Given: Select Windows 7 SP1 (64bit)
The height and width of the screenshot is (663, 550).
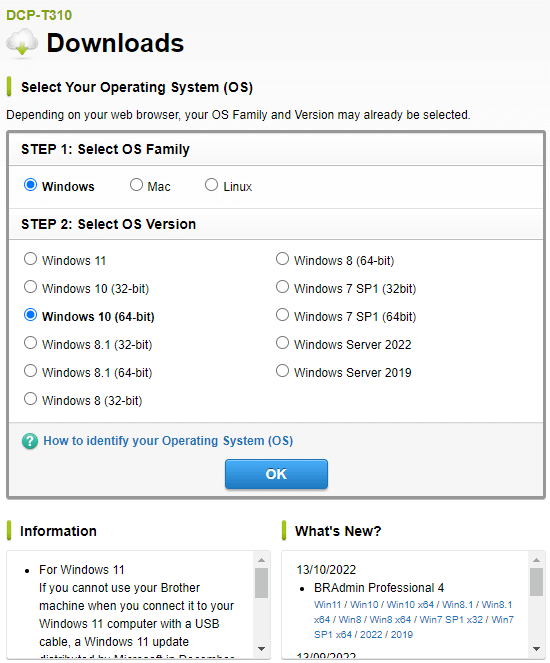Looking at the screenshot, I should [282, 315].
